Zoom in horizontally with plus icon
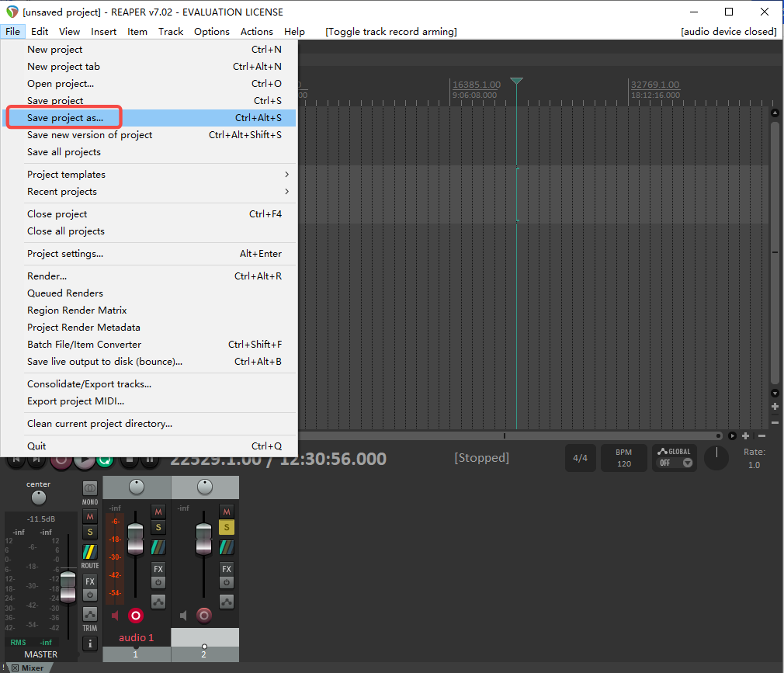784x673 pixels. click(x=745, y=436)
